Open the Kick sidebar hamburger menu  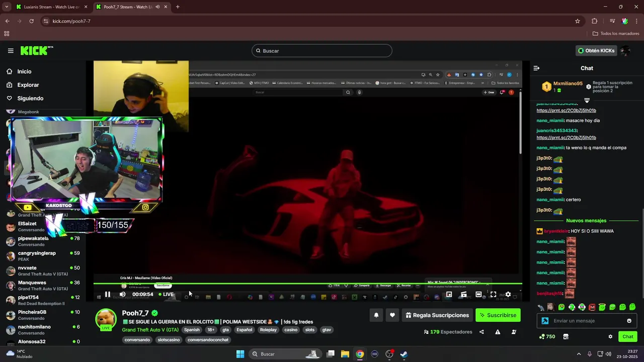click(x=11, y=51)
